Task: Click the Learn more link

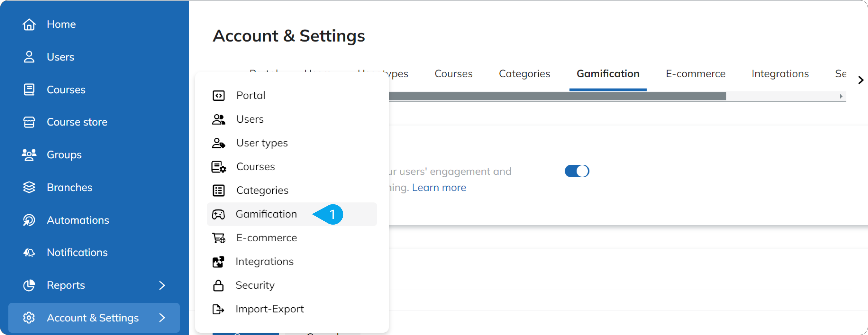Action: coord(439,187)
